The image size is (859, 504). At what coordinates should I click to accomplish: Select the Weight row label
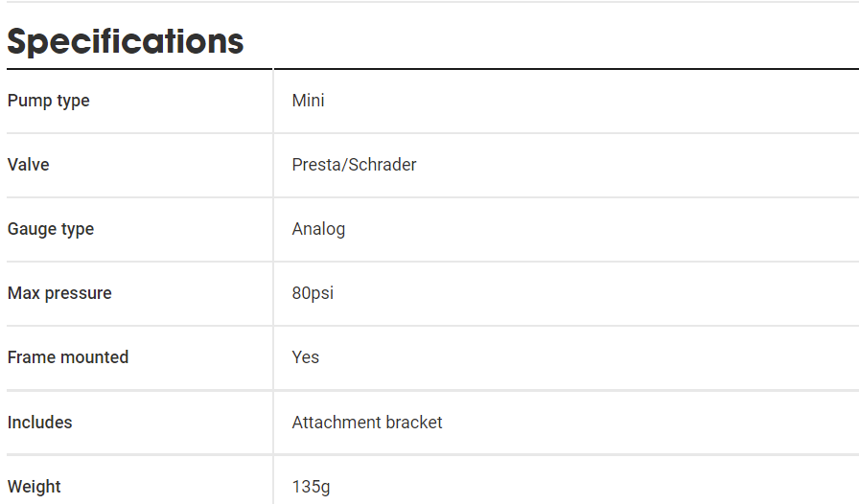[34, 487]
